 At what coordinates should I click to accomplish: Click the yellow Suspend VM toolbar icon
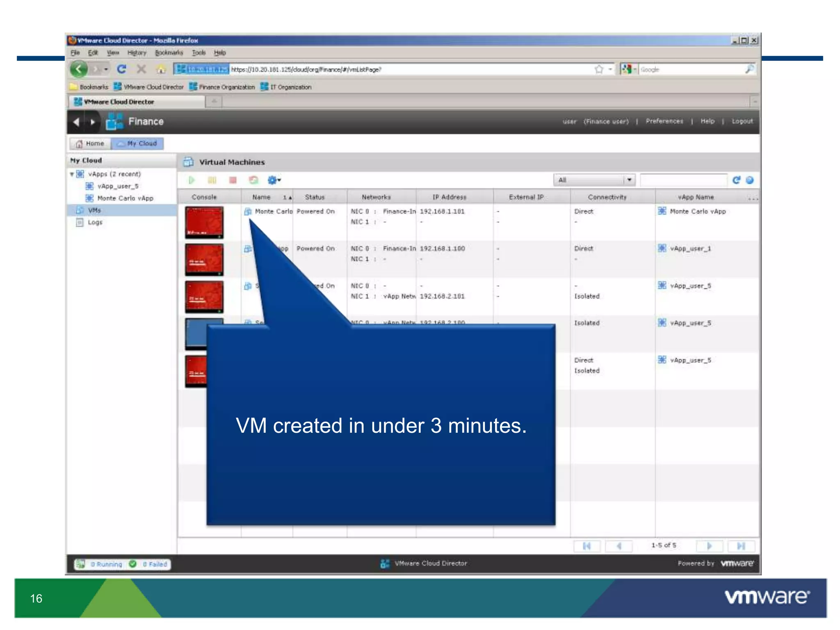point(212,180)
